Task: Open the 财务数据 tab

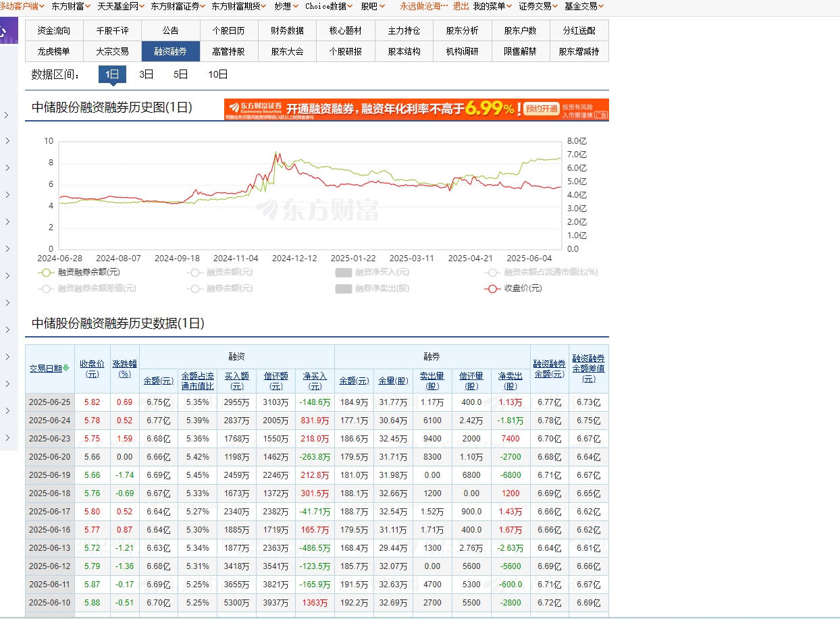Action: 288,30
